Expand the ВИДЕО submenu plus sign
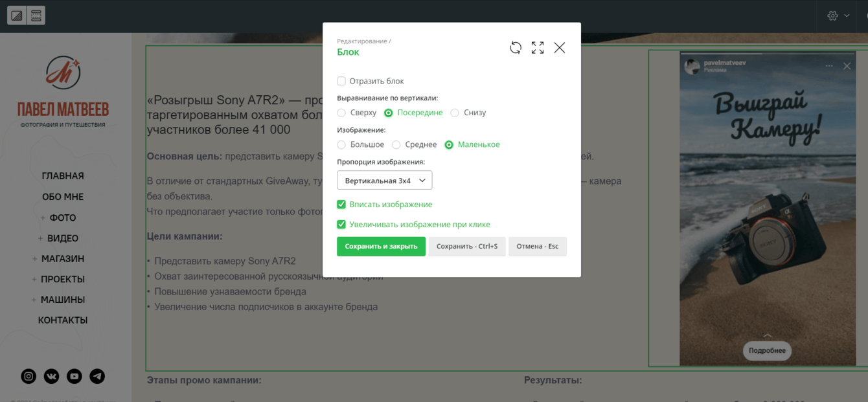The image size is (868, 402). 40,238
